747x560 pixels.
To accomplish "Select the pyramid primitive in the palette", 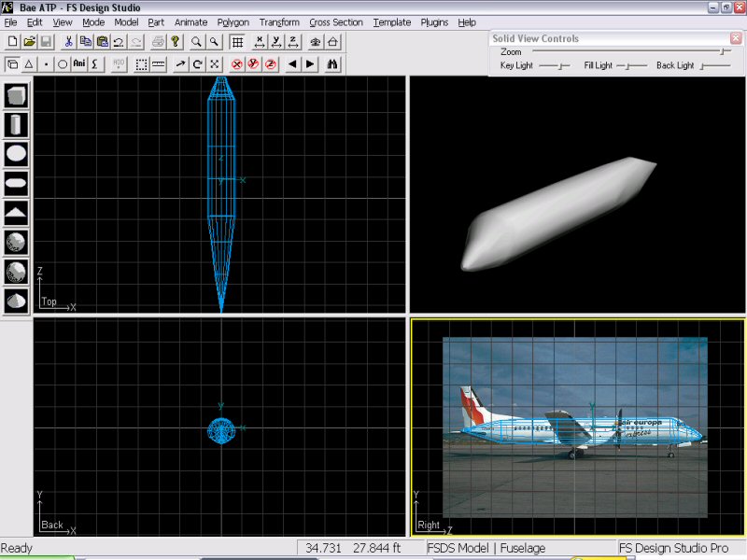I will (x=16, y=212).
